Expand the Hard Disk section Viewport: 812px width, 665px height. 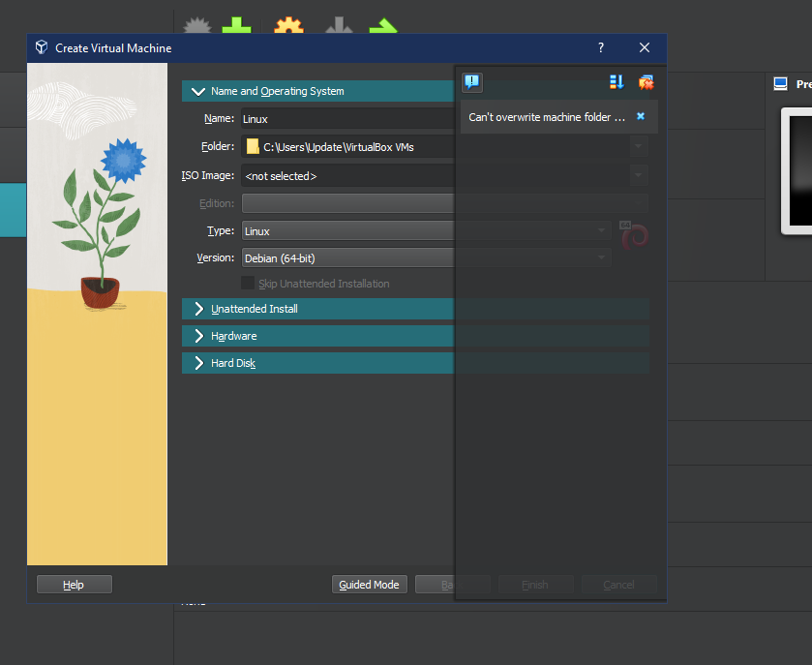coord(198,363)
